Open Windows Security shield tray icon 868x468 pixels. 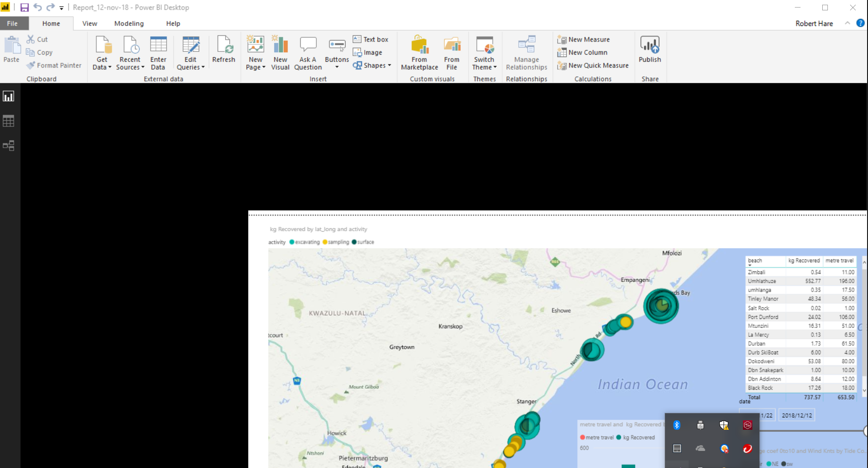724,425
